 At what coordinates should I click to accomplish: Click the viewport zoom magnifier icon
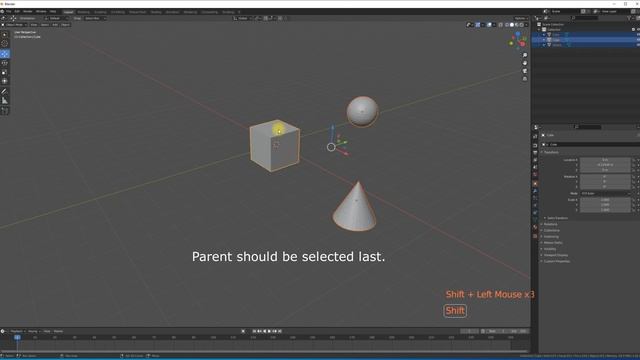click(525, 55)
